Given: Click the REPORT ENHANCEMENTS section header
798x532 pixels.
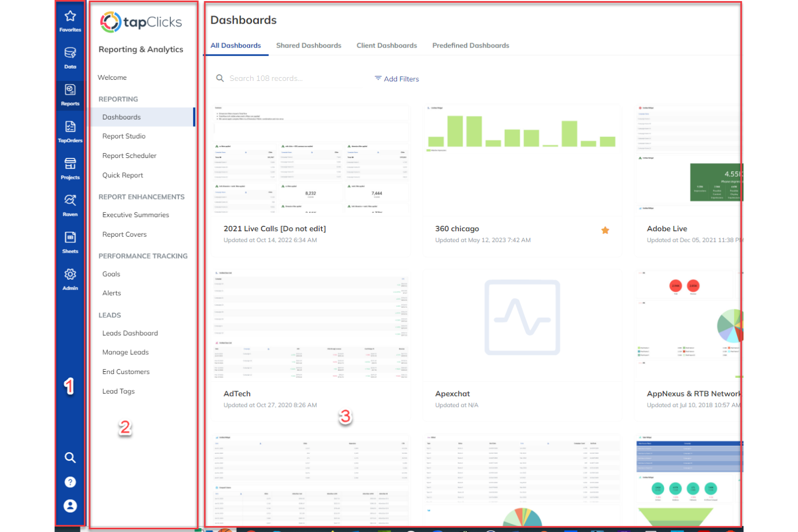Looking at the screenshot, I should click(x=141, y=197).
